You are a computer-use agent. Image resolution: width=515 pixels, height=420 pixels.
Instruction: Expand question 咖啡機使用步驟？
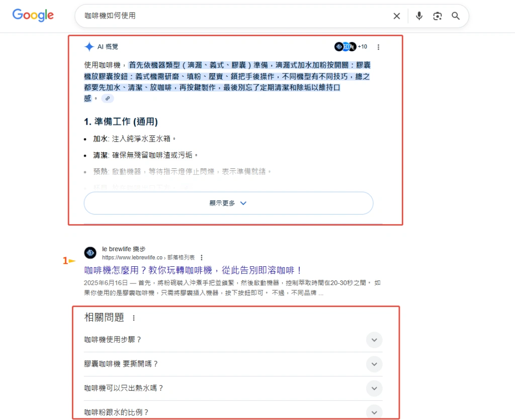click(x=374, y=340)
